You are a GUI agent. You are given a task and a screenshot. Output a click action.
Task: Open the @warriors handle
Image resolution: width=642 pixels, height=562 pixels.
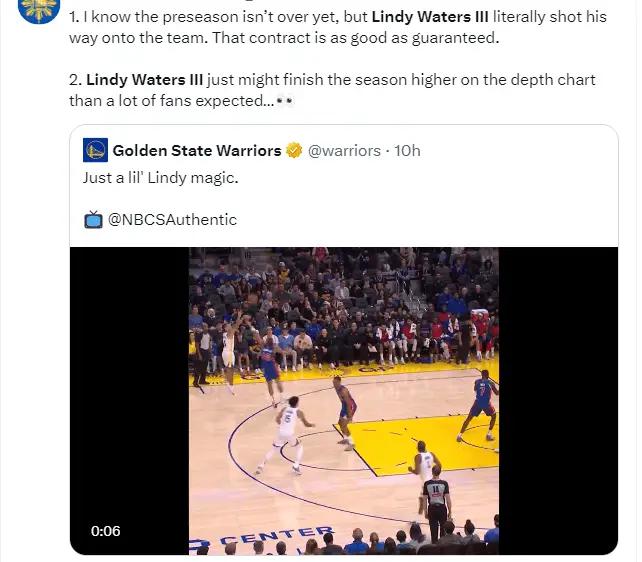pyautogui.click(x=344, y=151)
